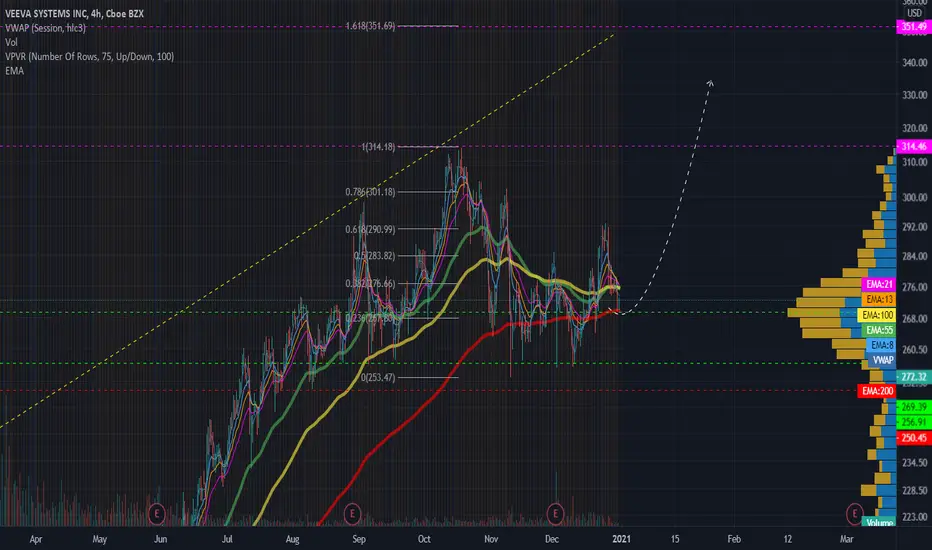The width and height of the screenshot is (932, 550).
Task: Click the green EMA:55 axis label
Action: [x=879, y=330]
